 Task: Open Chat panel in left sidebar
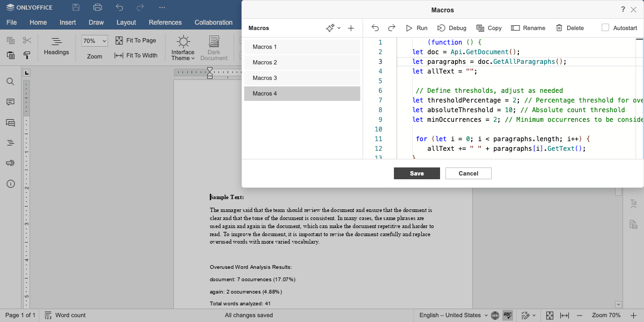(10, 122)
